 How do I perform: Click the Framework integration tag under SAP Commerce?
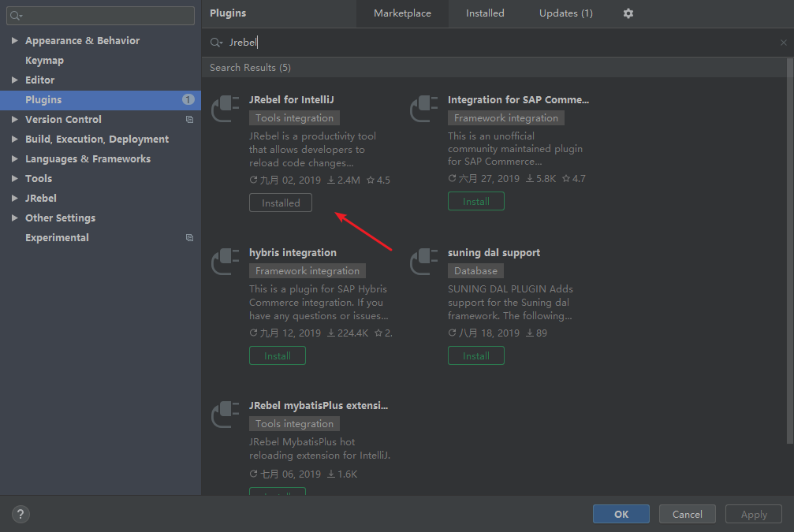pos(506,118)
